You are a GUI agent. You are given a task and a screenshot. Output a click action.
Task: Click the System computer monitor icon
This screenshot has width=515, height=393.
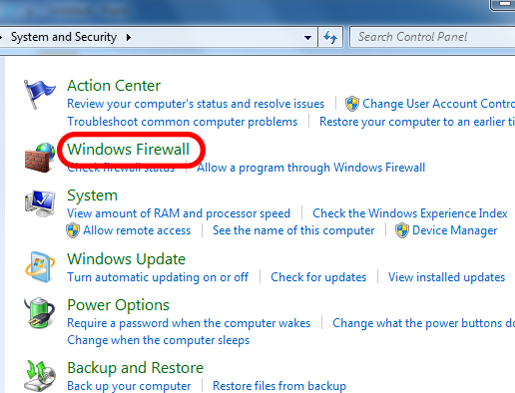[x=40, y=203]
